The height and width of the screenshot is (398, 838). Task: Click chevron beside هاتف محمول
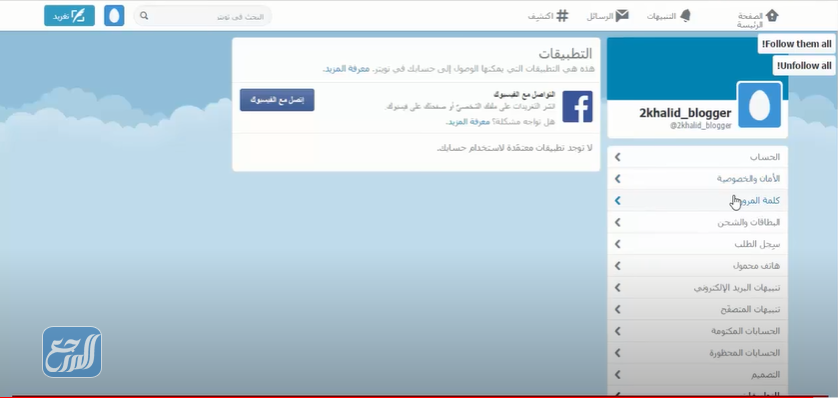(x=617, y=266)
